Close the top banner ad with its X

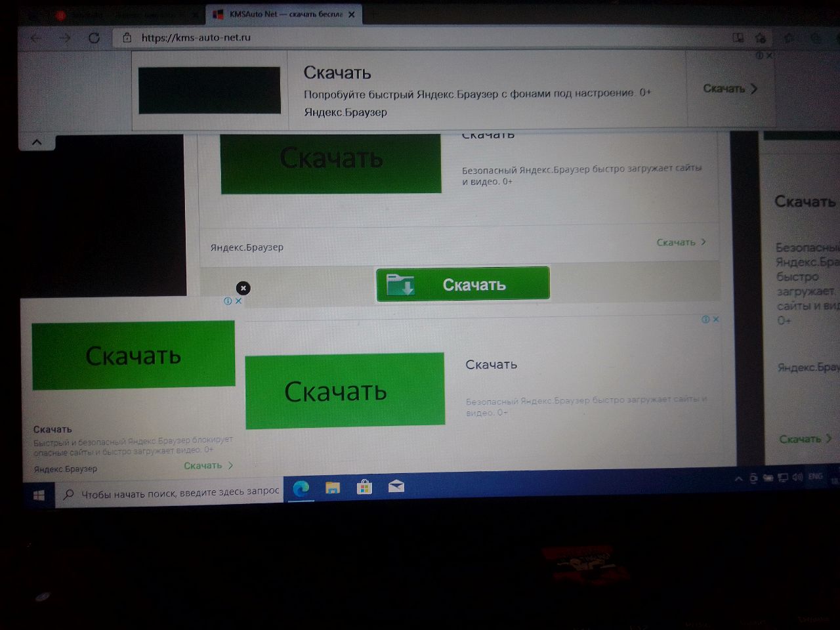tap(769, 56)
